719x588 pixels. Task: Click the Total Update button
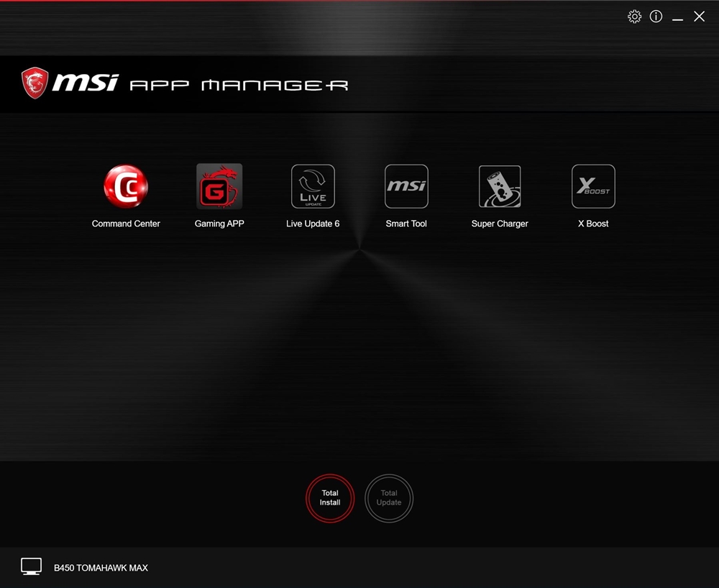(389, 498)
